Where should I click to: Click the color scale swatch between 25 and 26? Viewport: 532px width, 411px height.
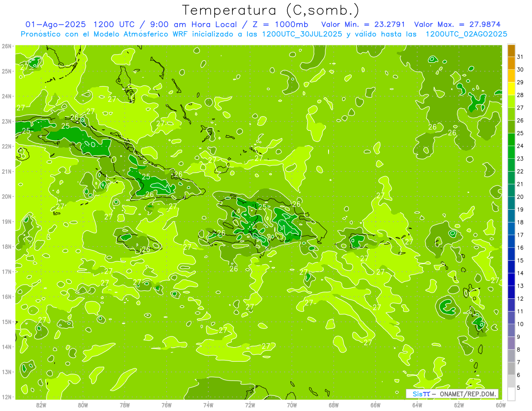point(511,126)
